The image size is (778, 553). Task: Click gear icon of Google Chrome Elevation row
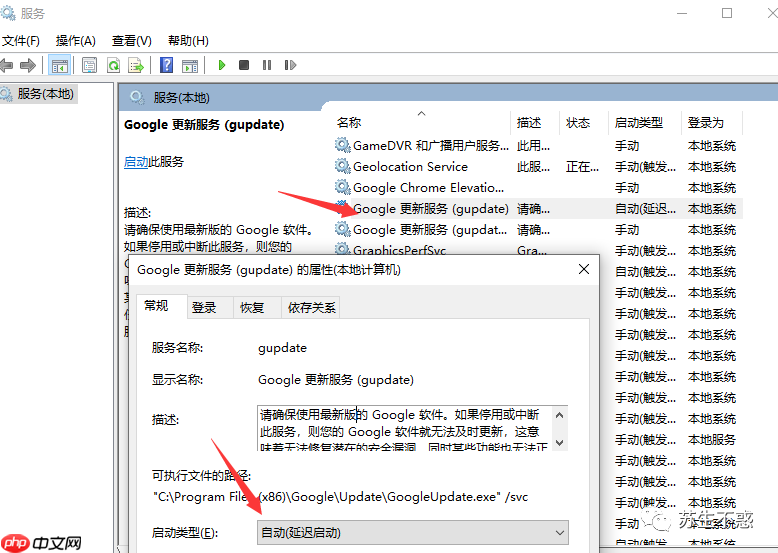click(342, 187)
